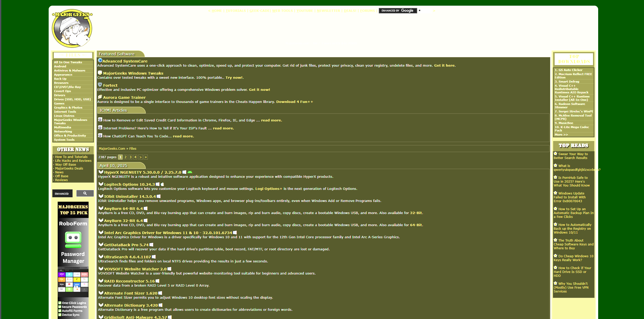Screen dimensions: 644x319
Task: Click the sidebar search magnifier button
Action: tap(85, 193)
